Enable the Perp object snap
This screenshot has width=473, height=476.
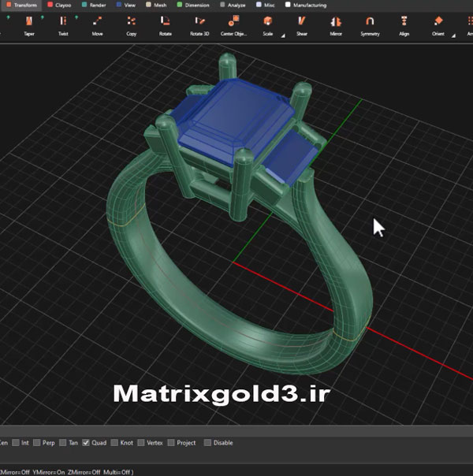(x=37, y=443)
